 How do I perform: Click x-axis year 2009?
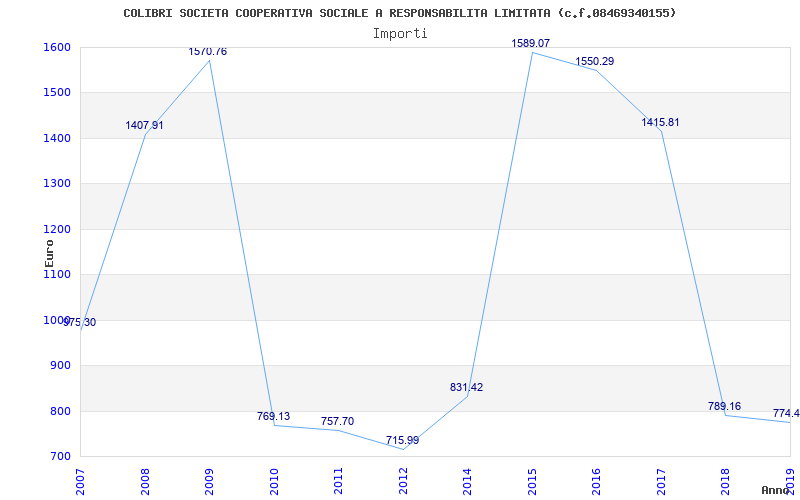209,481
